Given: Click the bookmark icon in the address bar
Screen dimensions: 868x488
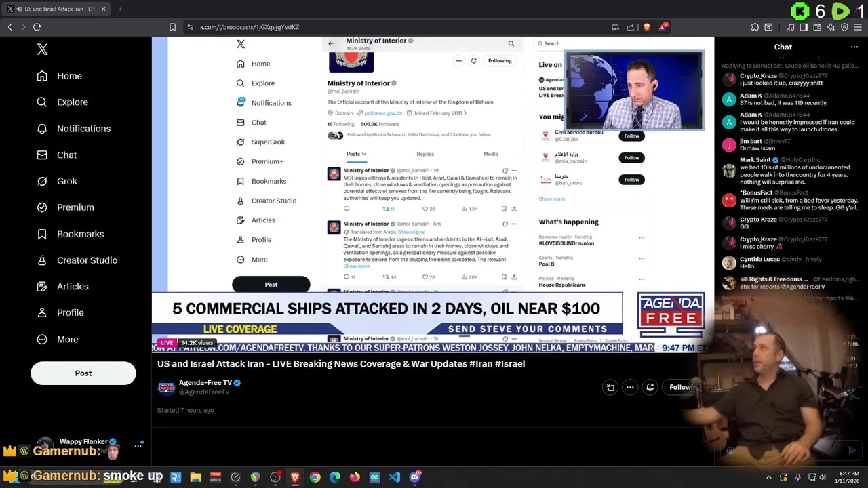Looking at the screenshot, I should (172, 27).
